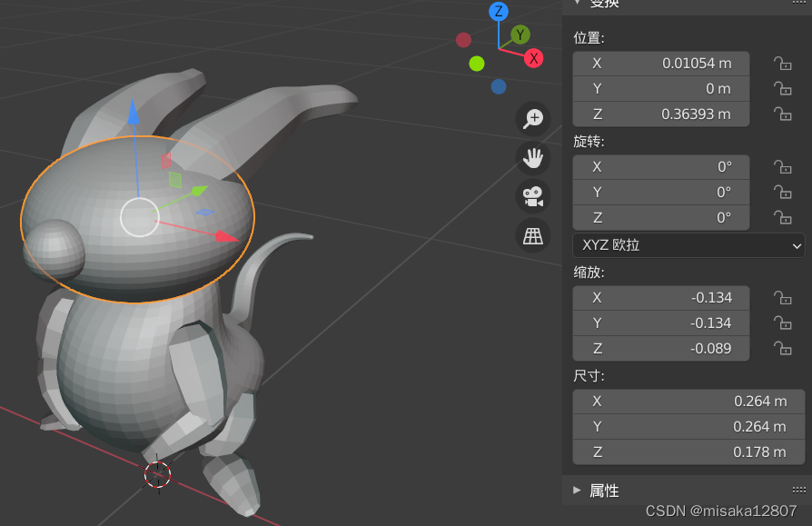Image resolution: width=812 pixels, height=526 pixels.
Task: Click scale X field -0.134
Action: click(x=661, y=298)
